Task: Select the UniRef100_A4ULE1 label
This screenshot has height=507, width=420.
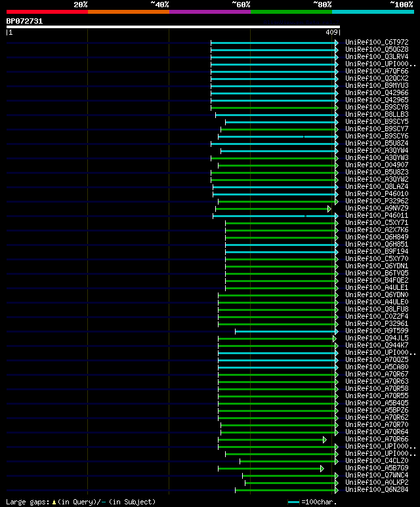Action: tap(377, 287)
